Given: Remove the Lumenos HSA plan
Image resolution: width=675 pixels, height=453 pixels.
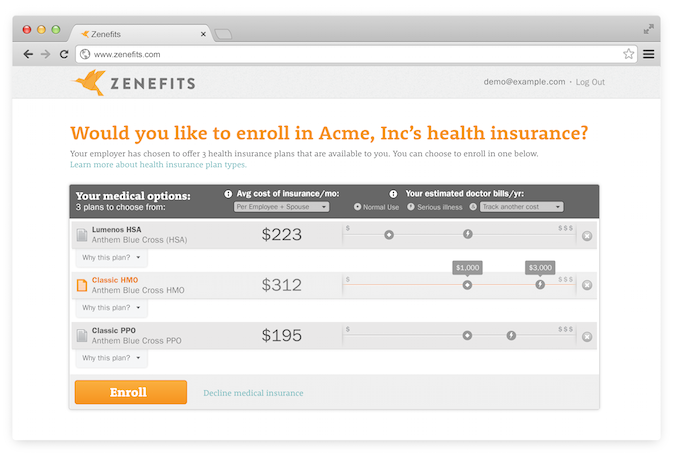Looking at the screenshot, I should [x=587, y=236].
